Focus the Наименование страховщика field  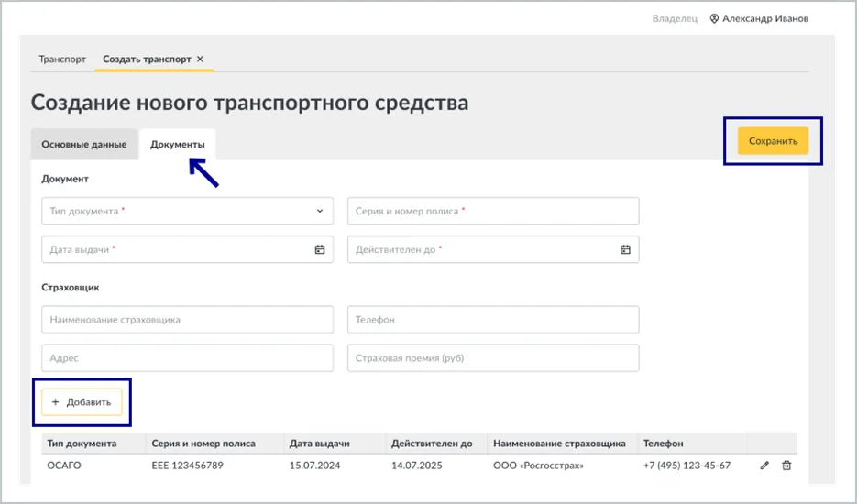pyautogui.click(x=188, y=319)
